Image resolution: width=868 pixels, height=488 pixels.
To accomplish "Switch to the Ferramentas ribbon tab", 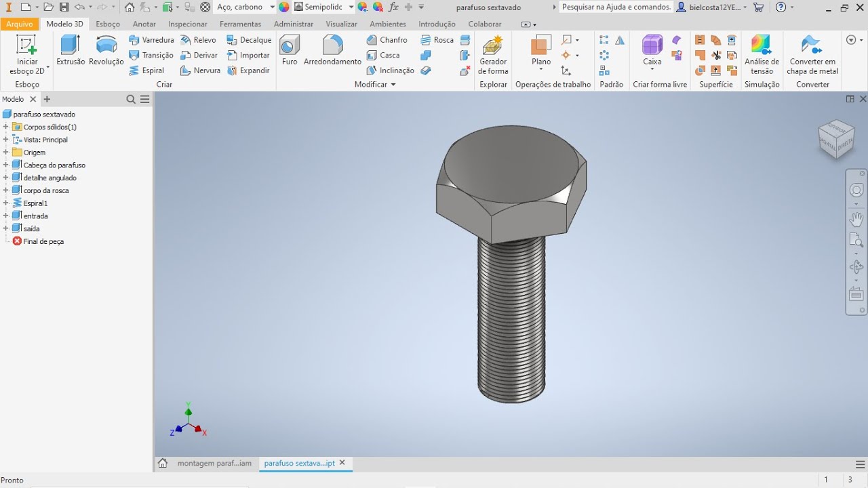I will click(x=240, y=24).
